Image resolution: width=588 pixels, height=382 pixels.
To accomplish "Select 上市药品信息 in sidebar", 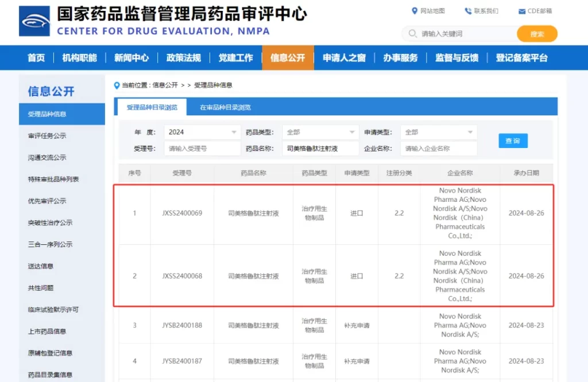I will tap(47, 332).
